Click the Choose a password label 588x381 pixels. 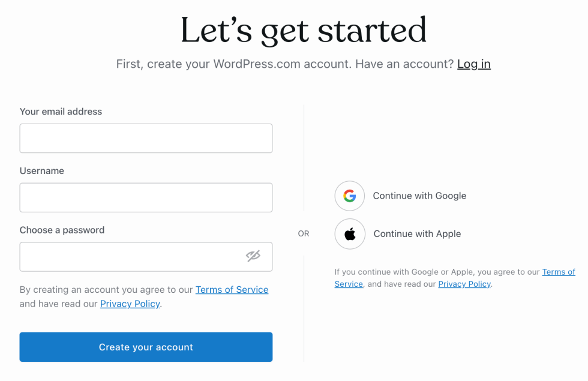pyautogui.click(x=62, y=230)
